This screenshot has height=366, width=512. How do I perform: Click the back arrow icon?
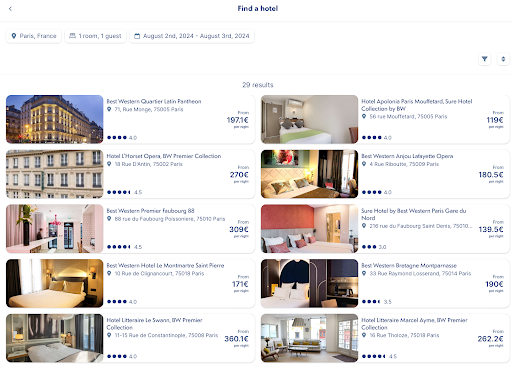tap(10, 9)
